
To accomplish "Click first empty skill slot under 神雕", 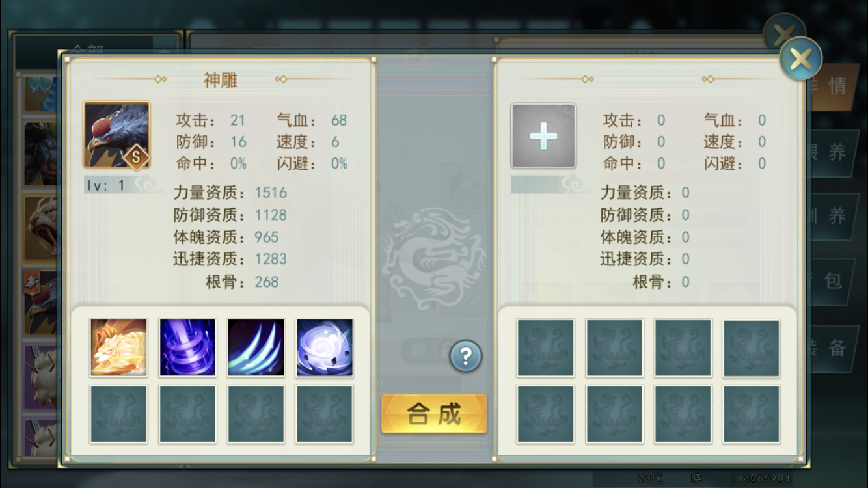I will pyautogui.click(x=118, y=414).
